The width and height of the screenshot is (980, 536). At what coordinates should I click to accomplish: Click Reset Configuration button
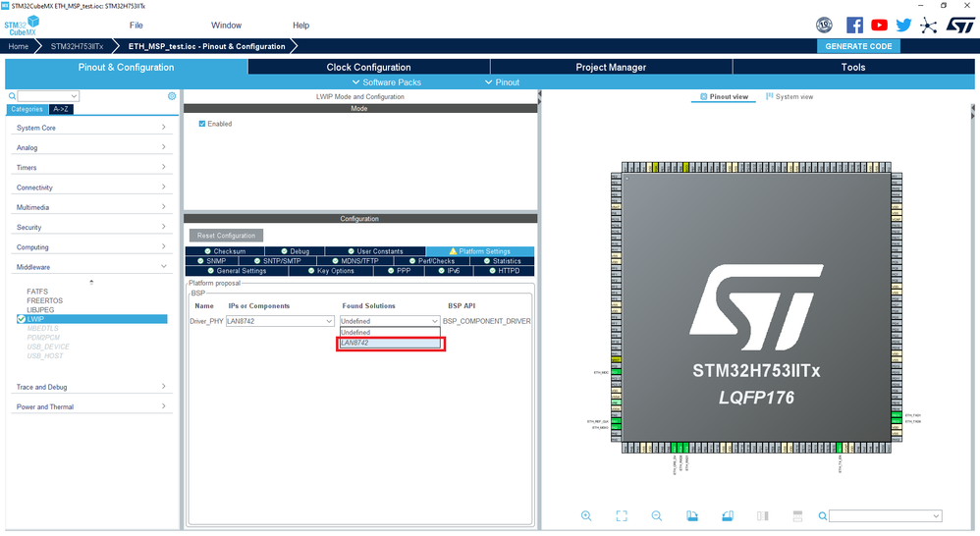(226, 236)
